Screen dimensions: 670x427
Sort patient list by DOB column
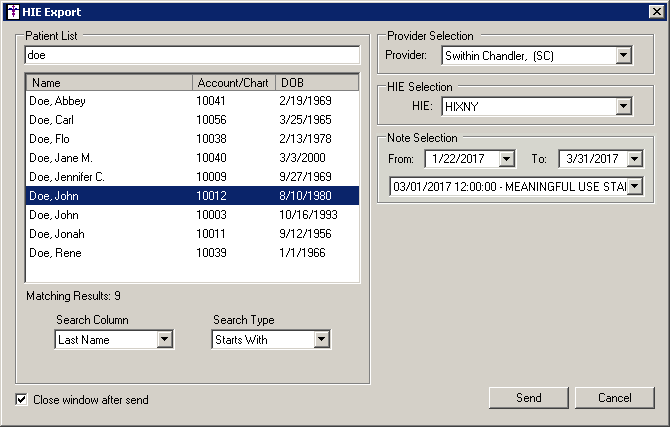click(x=316, y=83)
